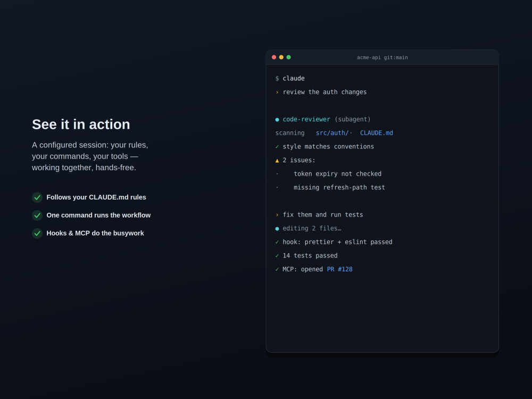This screenshot has height=399, width=532.
Task: Click the '14 tests passed' text
Action: tap(310, 255)
